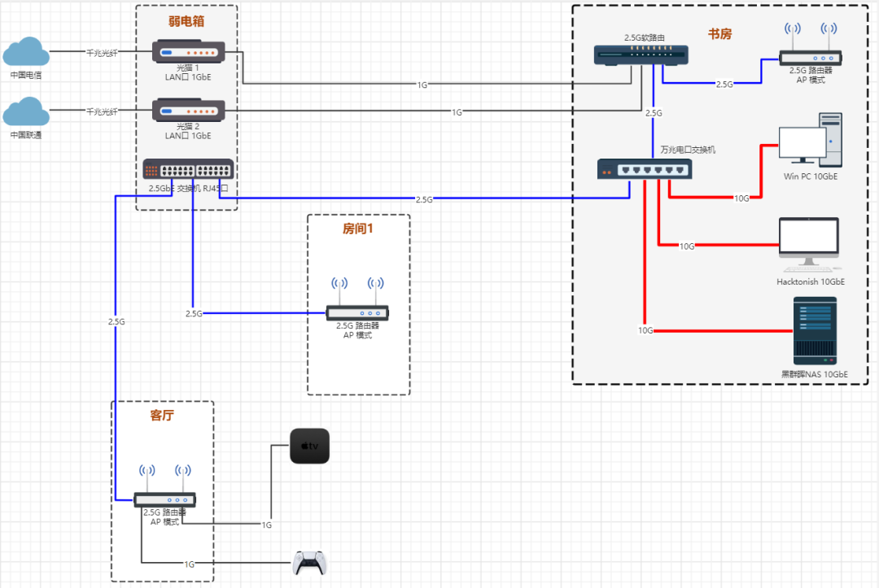Select the Hacktonish 10GbE monitor icon
This screenshot has height=588, width=879.
[809, 245]
